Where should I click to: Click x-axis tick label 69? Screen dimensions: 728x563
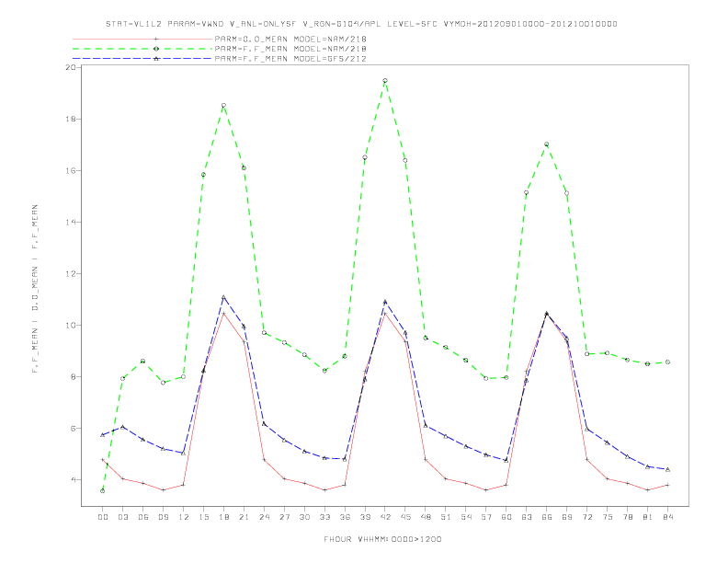pos(567,517)
